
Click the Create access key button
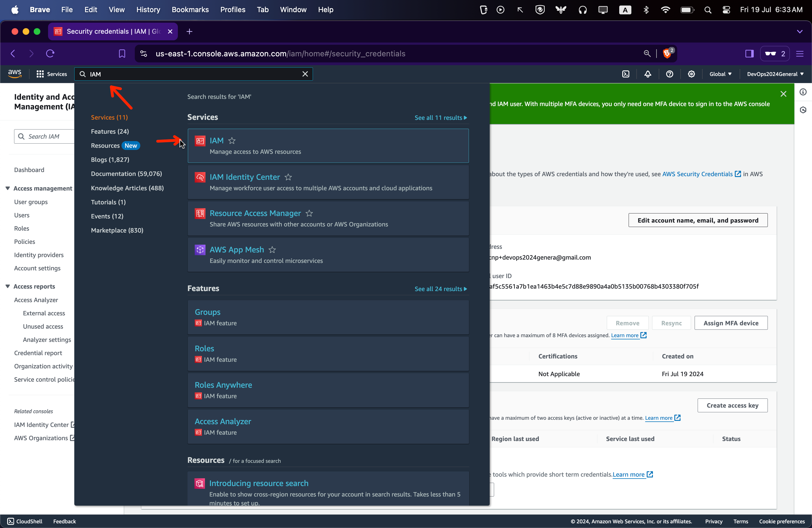coord(732,405)
